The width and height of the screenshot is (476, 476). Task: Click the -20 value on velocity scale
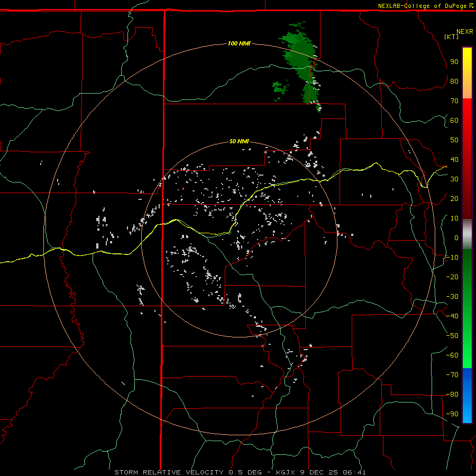452,277
